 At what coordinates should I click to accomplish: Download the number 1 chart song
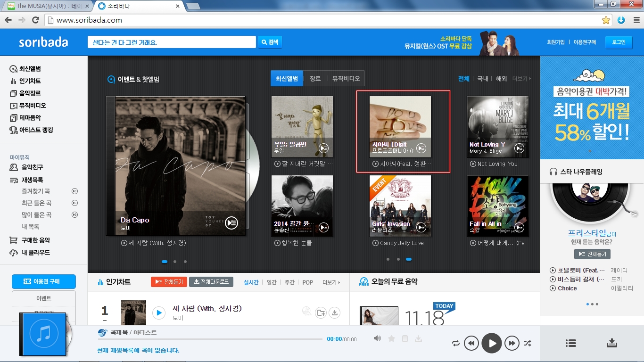pos(334,313)
